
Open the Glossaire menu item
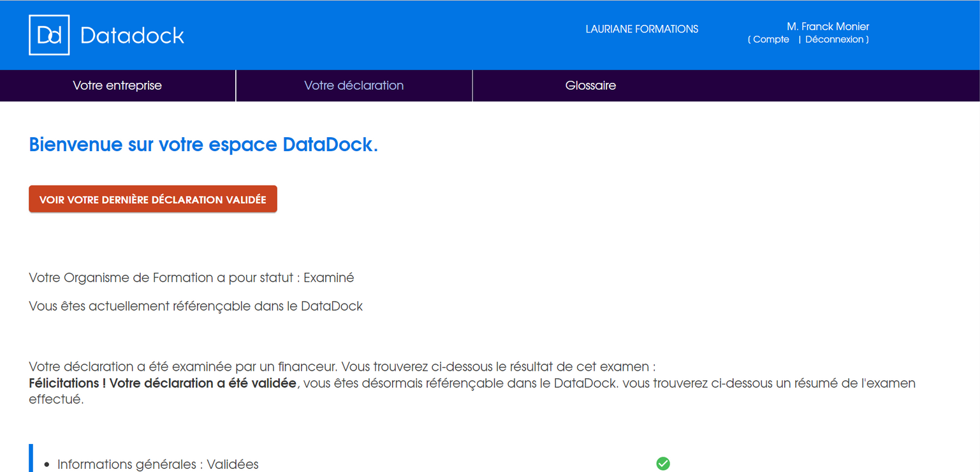(590, 85)
